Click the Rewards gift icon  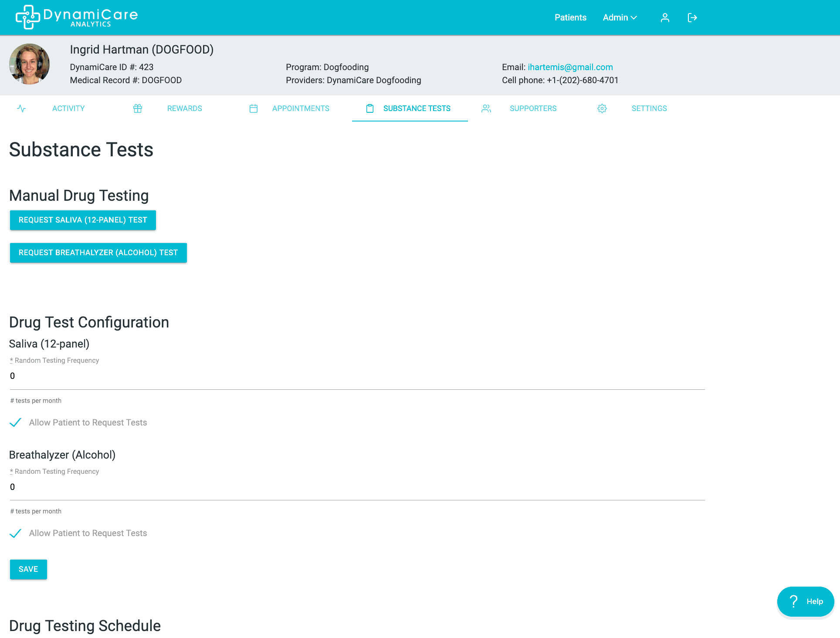coord(138,108)
